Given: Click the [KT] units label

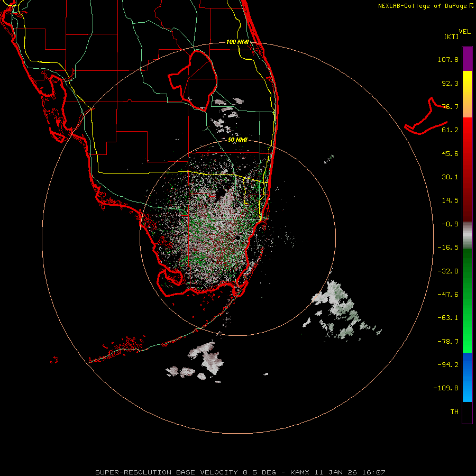Looking at the screenshot, I should click(452, 36).
